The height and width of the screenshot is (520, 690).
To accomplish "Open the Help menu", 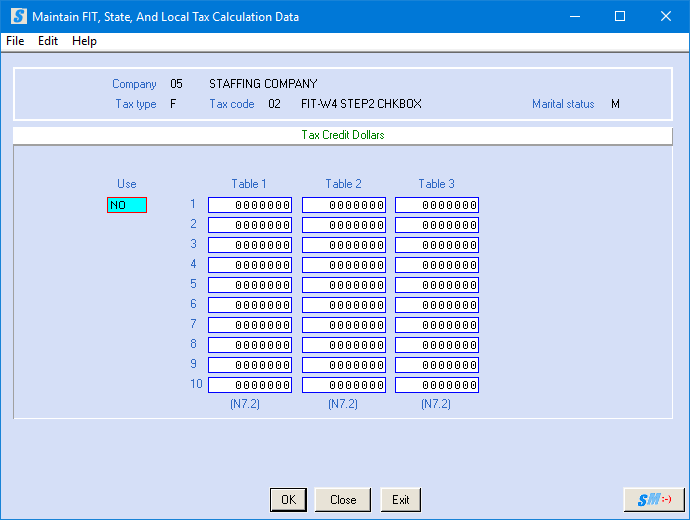I will coord(84,41).
